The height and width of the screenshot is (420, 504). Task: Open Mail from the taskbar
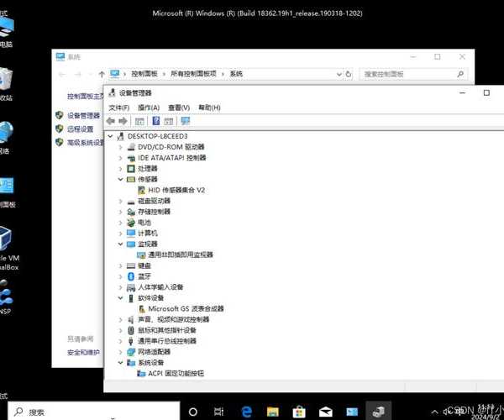tap(326, 412)
